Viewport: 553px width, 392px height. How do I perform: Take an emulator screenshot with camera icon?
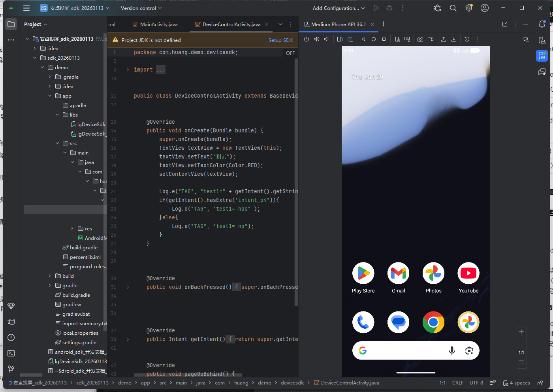tap(420, 39)
